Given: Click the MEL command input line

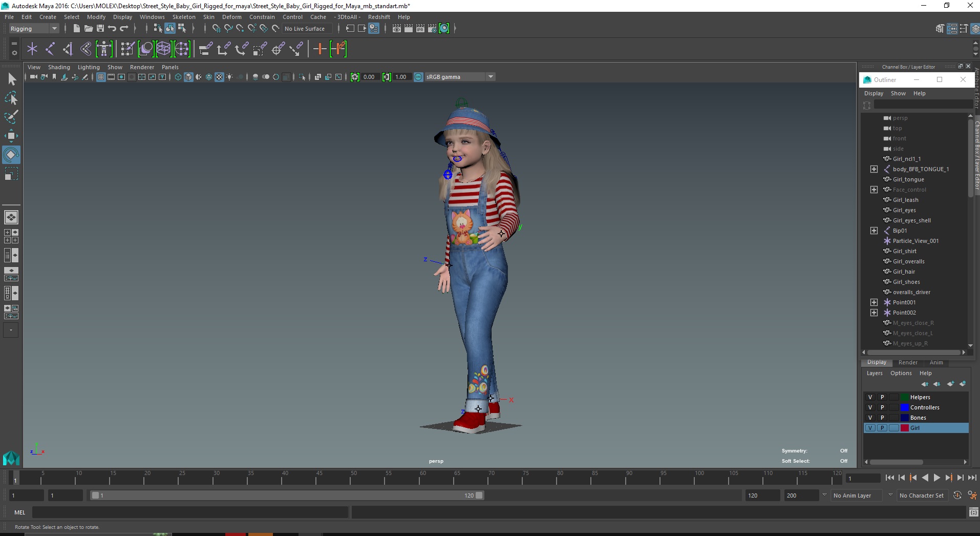Looking at the screenshot, I should [190, 512].
